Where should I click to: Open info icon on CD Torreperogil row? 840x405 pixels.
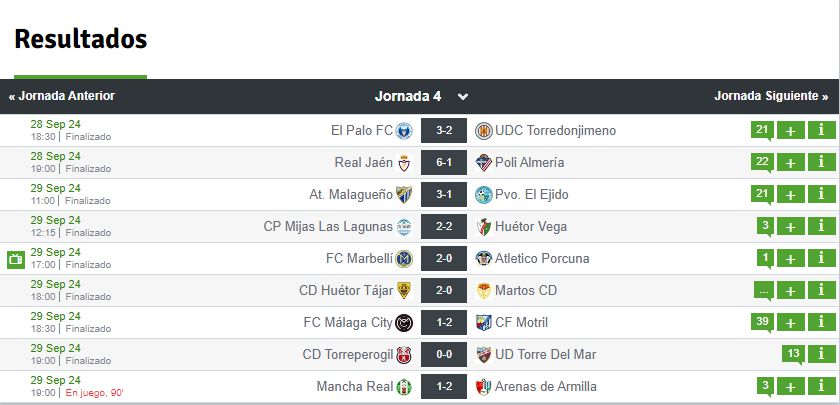(822, 354)
